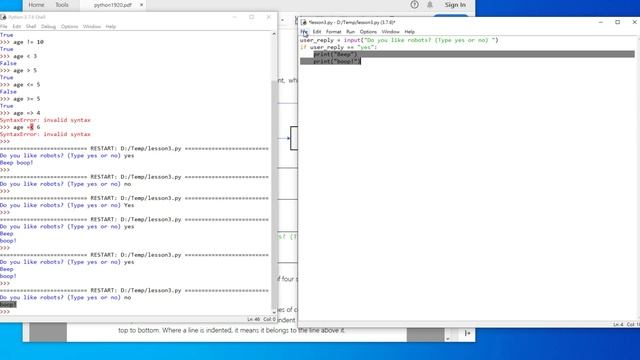Click shell line 'age >= 5'
Image resolution: width=640 pixels, height=360 pixels.
tap(27, 99)
